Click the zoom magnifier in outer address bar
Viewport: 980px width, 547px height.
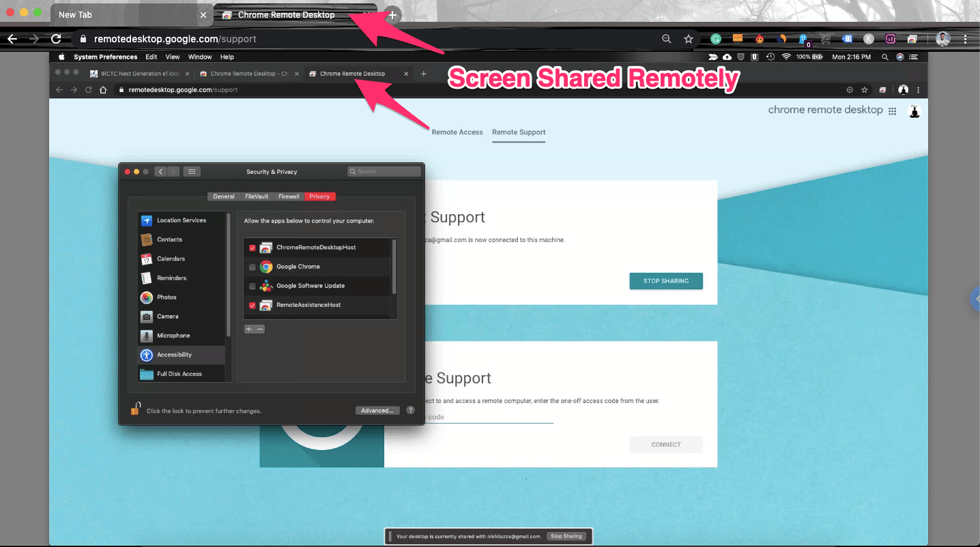click(667, 39)
